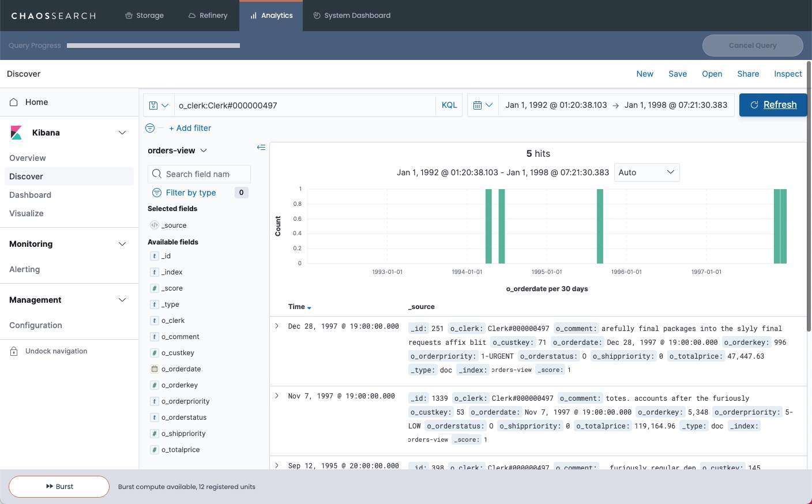Click the calendar date quick-select icon
The height and width of the screenshot is (504, 812).
pos(482,106)
